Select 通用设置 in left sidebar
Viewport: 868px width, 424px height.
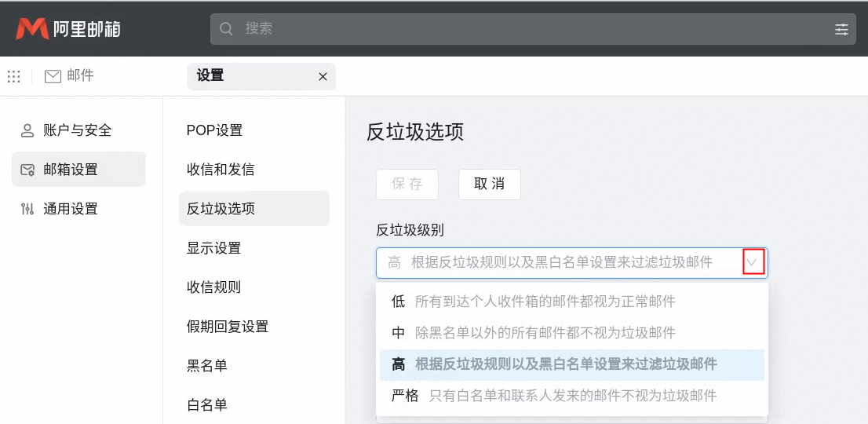click(x=71, y=209)
